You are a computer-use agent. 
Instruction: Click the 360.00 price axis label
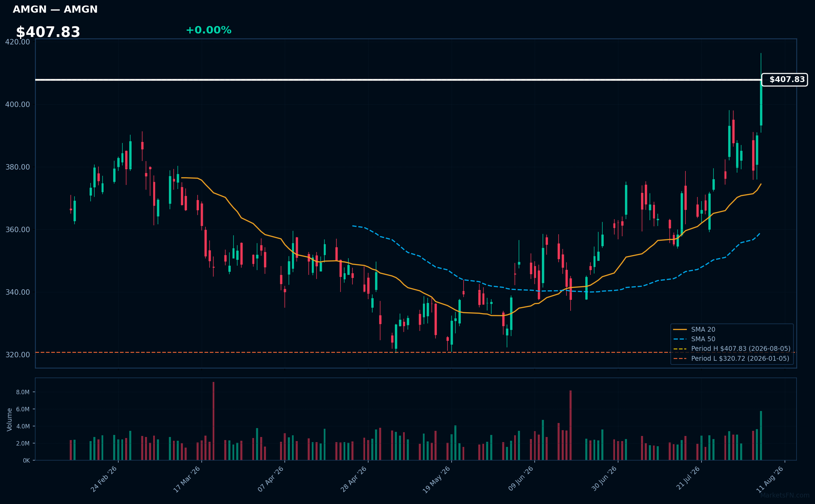pos(17,229)
